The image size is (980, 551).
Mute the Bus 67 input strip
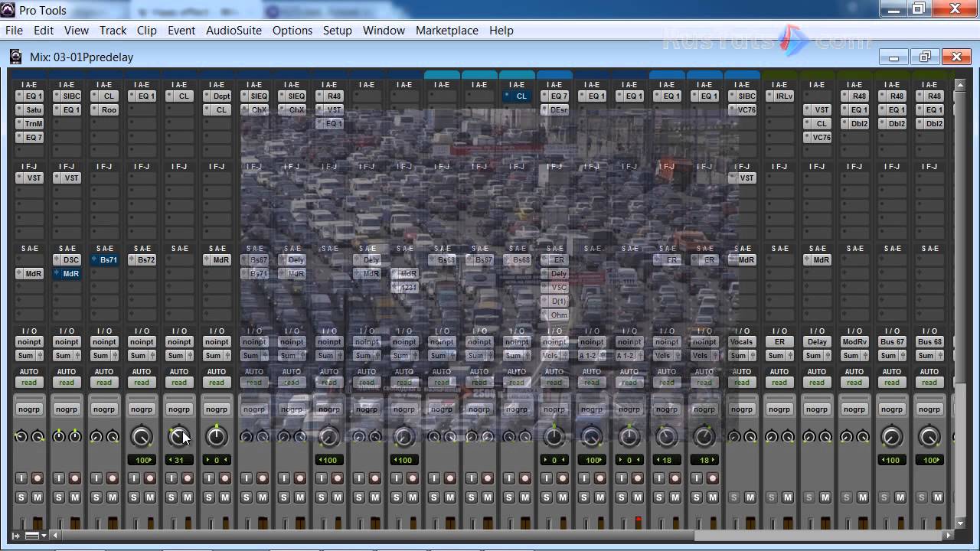click(900, 497)
